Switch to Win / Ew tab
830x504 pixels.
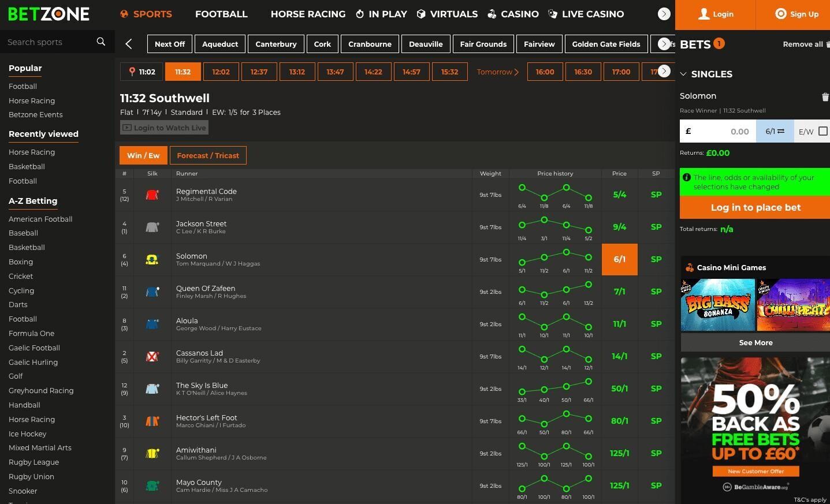143,155
